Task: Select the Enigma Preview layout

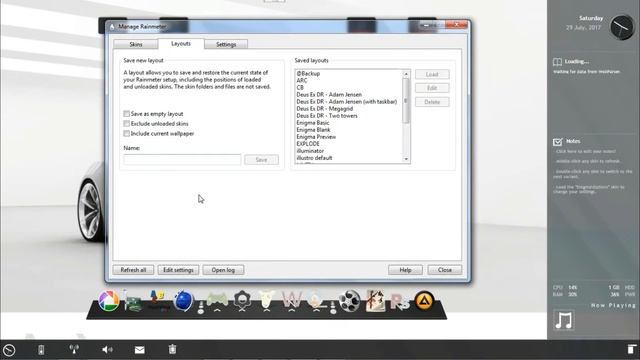Action: [x=316, y=137]
